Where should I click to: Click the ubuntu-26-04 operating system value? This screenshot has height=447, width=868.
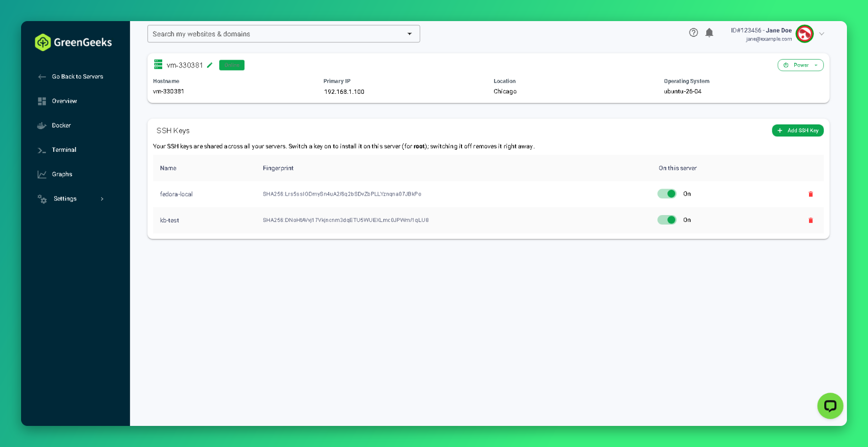[x=683, y=92]
